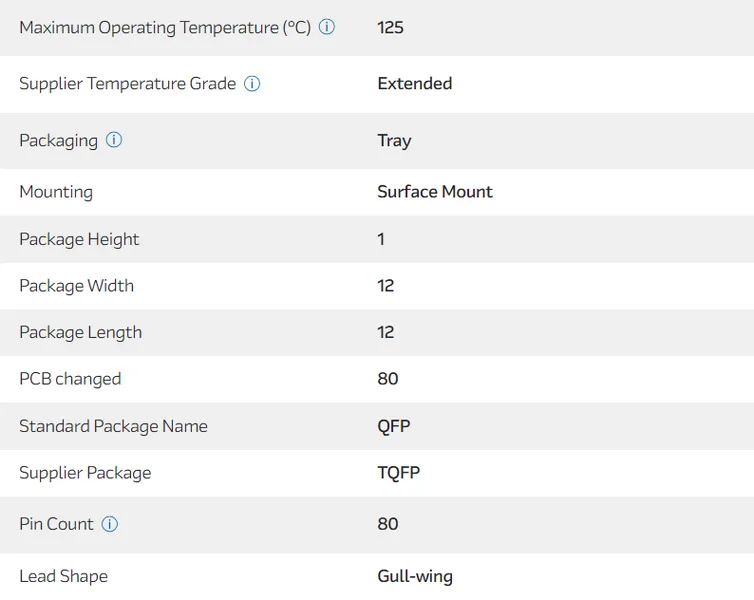Viewport: 754px width, 600px height.
Task: Click the Surface Mount value
Action: point(434,192)
